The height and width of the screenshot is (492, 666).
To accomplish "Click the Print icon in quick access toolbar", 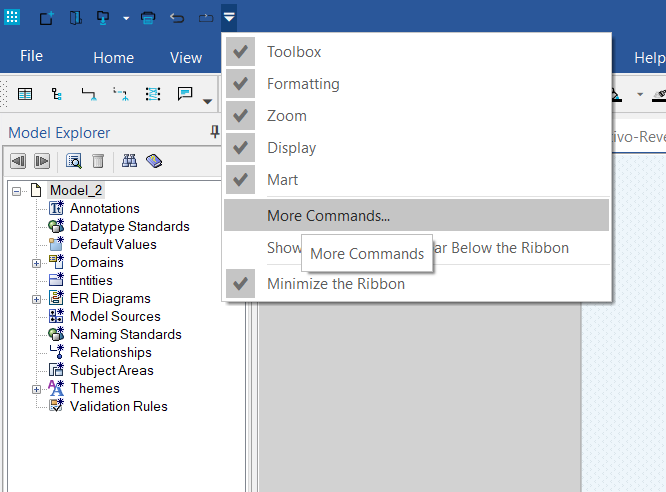I will [x=148, y=17].
